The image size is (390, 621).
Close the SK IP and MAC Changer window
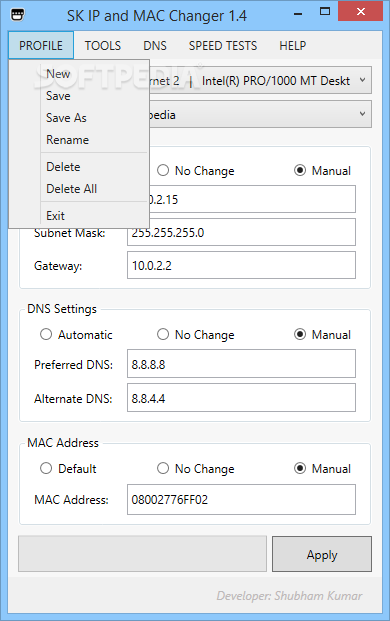(361, 12)
